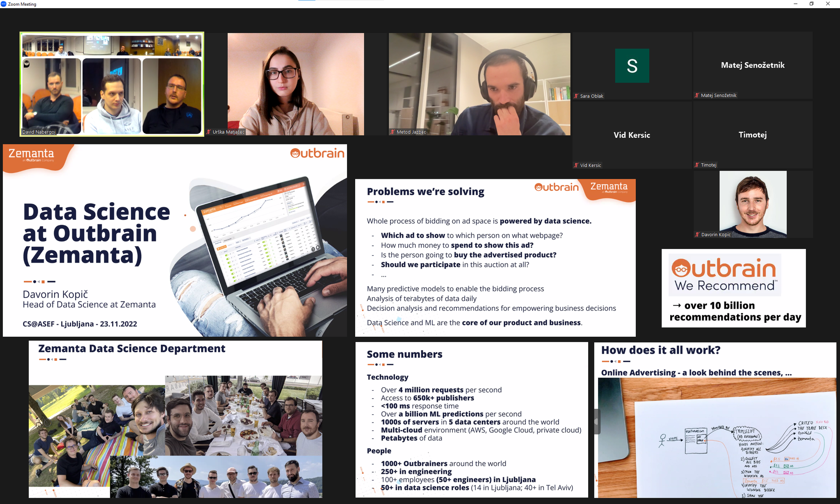Viewport: 840px width, 504px height.
Task: Click the Problems we're solving heading
Action: coord(425,192)
